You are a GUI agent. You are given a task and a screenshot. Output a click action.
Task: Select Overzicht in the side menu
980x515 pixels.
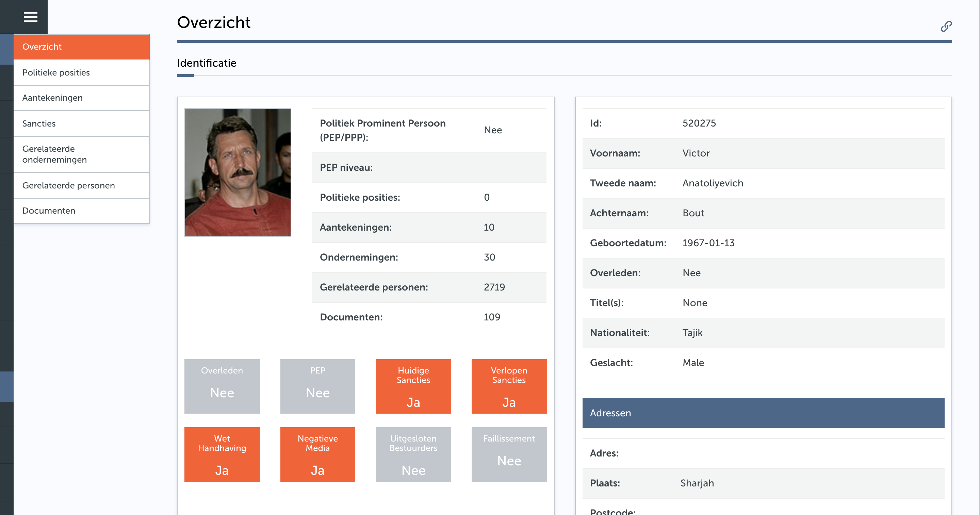(81, 47)
